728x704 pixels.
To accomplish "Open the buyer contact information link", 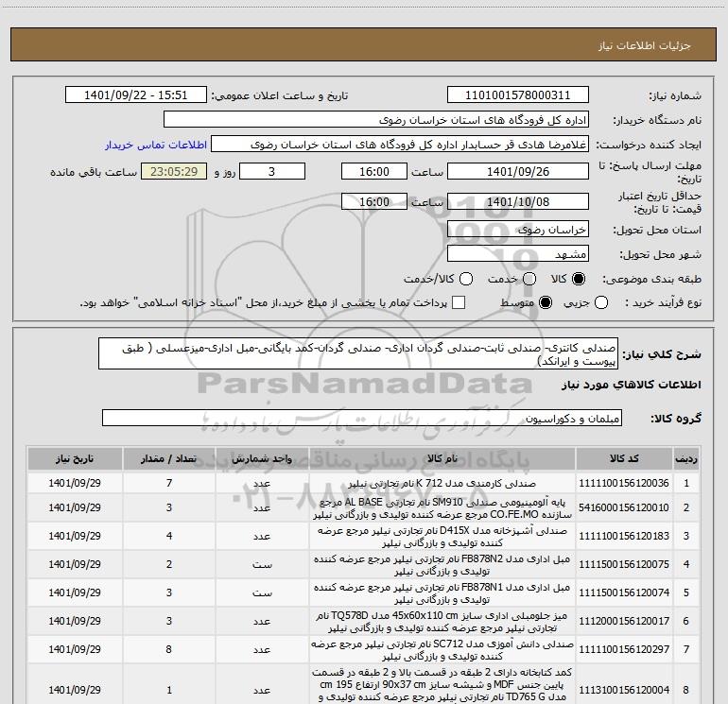I will [156, 145].
